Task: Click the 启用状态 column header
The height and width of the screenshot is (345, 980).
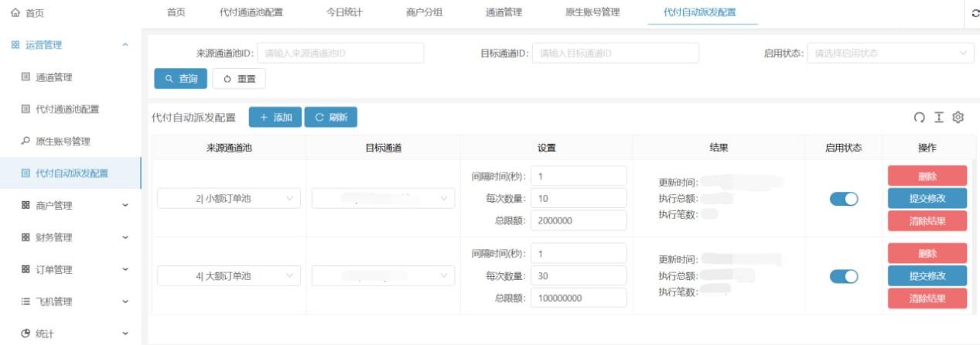Action: click(x=844, y=148)
